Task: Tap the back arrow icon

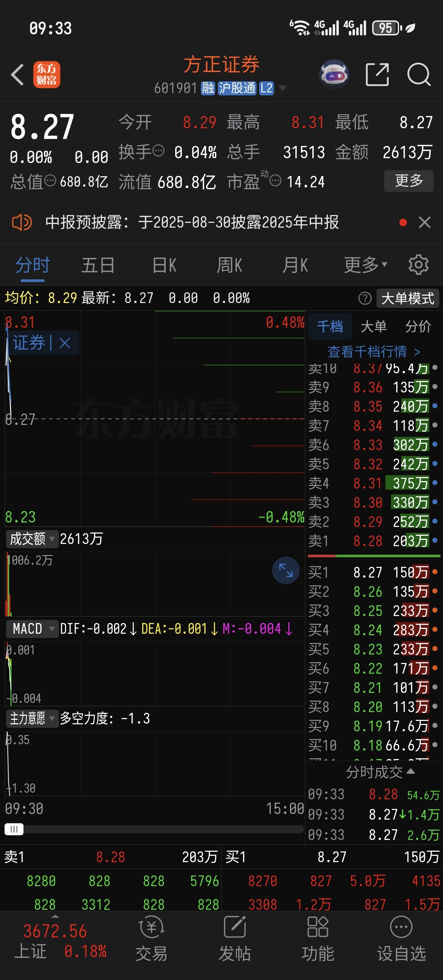Action: tap(17, 75)
